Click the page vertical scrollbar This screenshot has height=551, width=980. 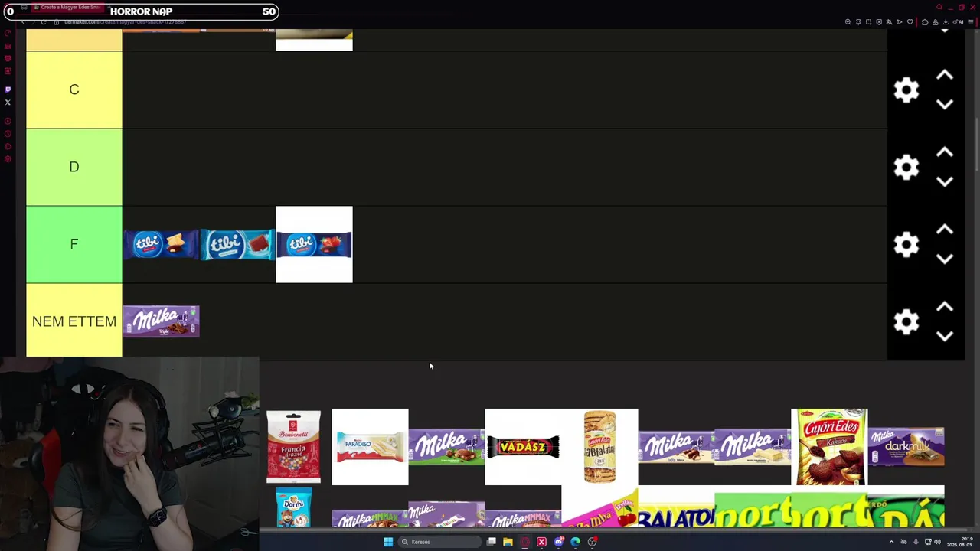coord(977,145)
